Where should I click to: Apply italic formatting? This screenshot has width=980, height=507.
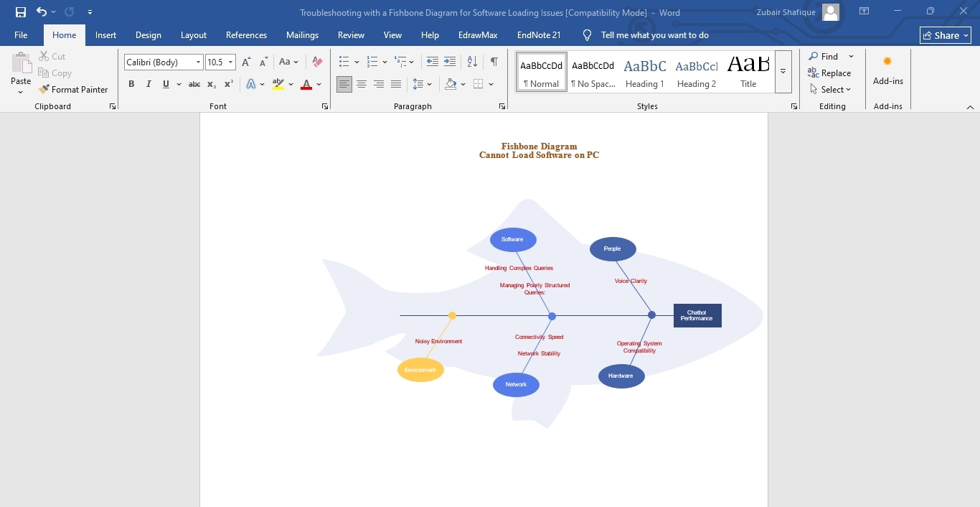pyautogui.click(x=149, y=84)
